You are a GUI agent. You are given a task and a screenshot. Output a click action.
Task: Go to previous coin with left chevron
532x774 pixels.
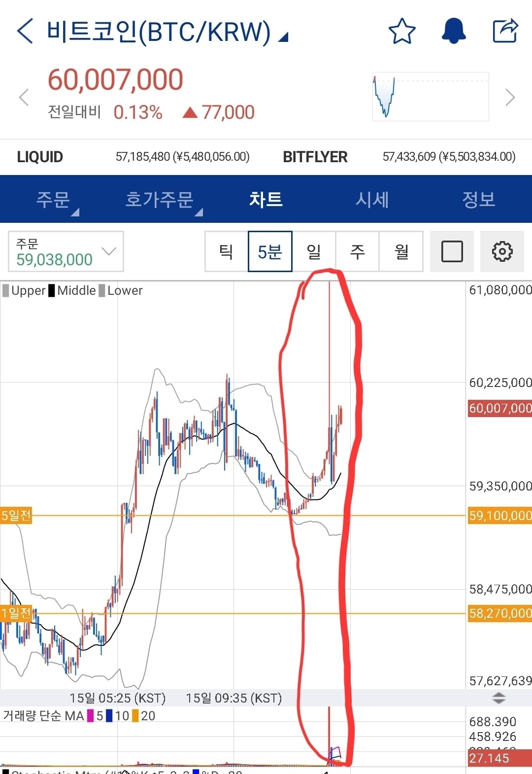[24, 97]
